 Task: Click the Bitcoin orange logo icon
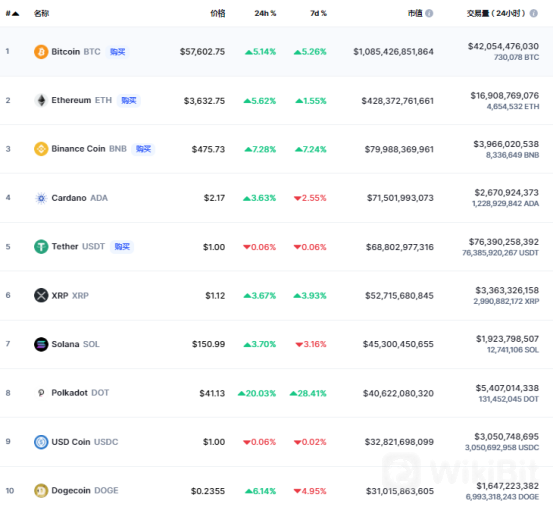click(41, 52)
